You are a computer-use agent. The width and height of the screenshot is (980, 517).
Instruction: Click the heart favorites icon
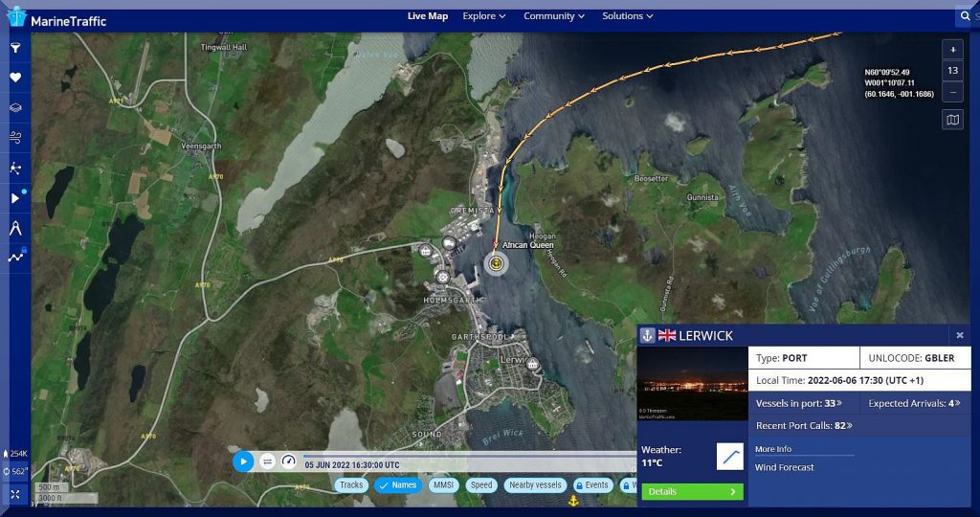[15, 78]
